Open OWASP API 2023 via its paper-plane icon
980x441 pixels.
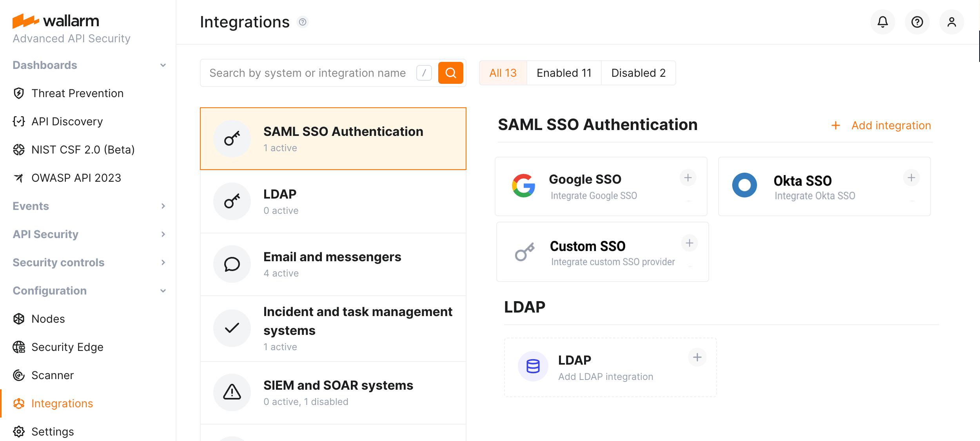coord(19,177)
